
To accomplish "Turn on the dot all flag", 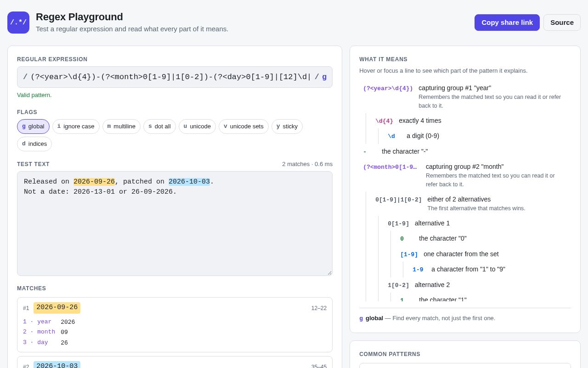I will pyautogui.click(x=159, y=126).
